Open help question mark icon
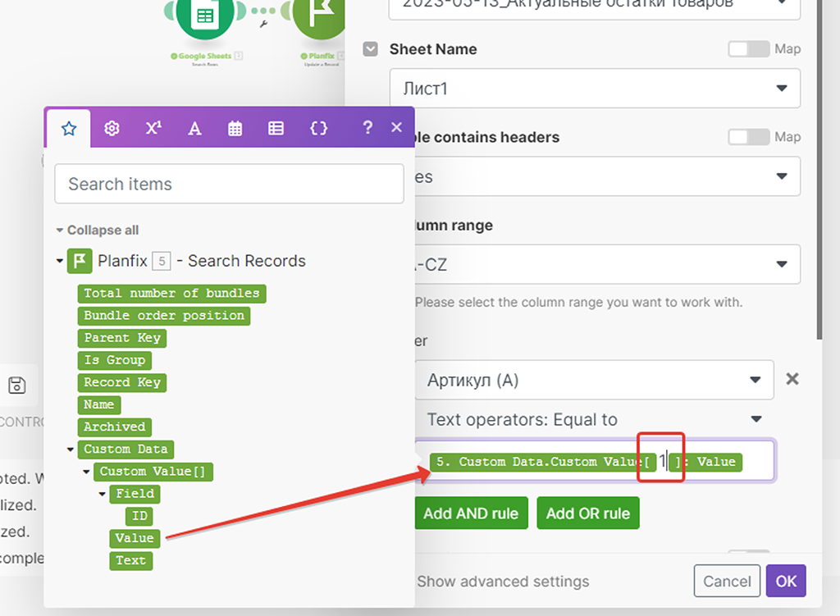The width and height of the screenshot is (840, 616). [x=367, y=127]
